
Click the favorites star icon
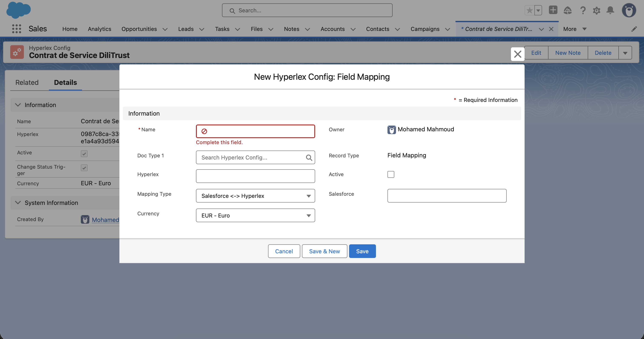[529, 10]
